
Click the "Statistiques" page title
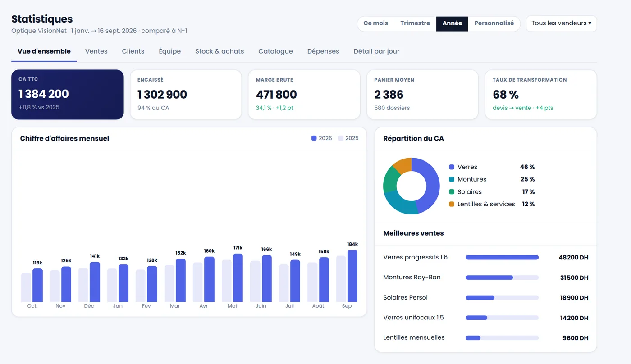pos(42,19)
